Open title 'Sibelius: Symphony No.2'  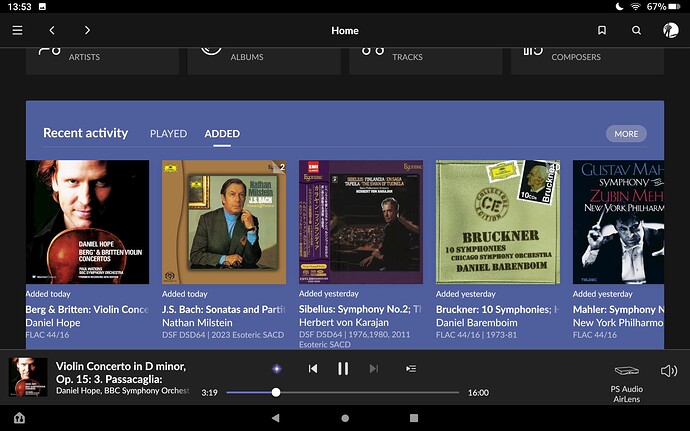click(355, 309)
